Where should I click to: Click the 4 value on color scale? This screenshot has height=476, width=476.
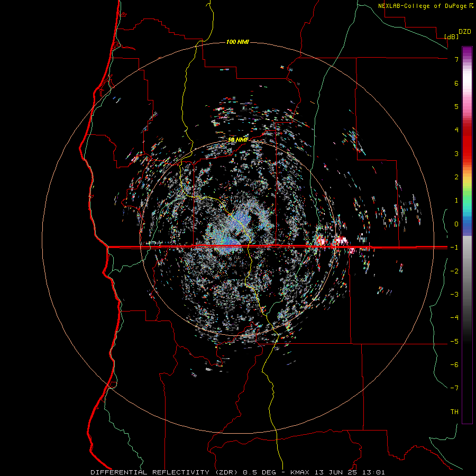pos(456,130)
